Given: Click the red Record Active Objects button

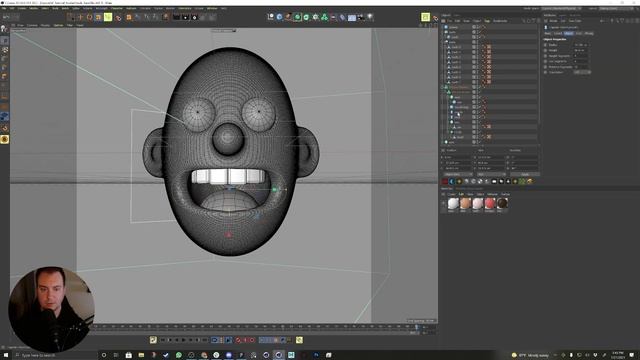Looking at the screenshot, I should point(238,340).
